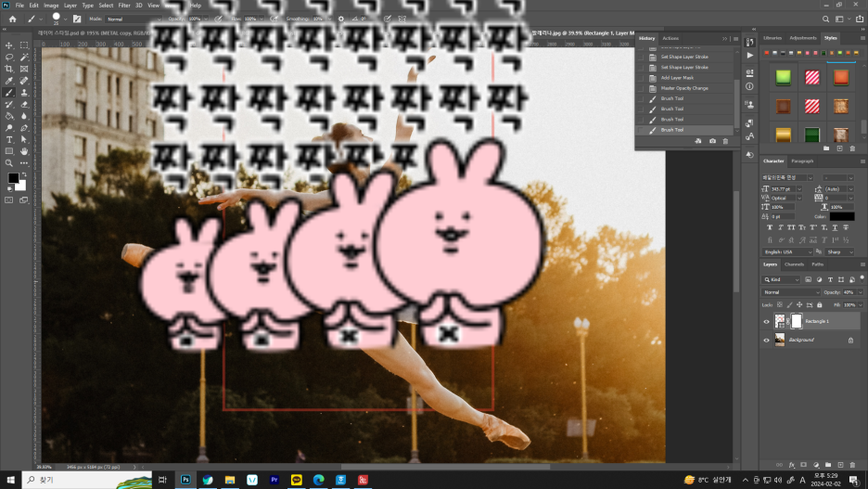Select the Lasso tool
The height and width of the screenshot is (489, 868).
coord(9,57)
